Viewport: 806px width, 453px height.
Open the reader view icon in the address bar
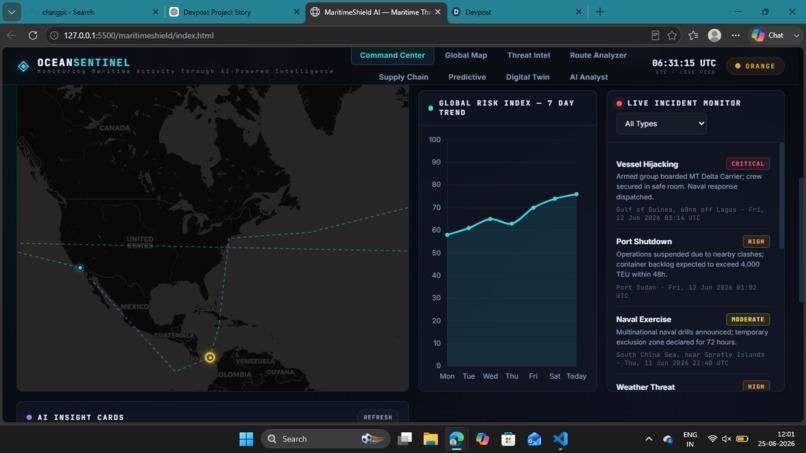(x=655, y=35)
